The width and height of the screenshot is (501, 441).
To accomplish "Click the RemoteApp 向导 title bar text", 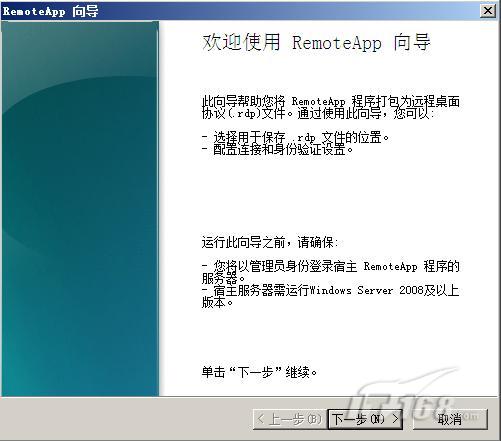I will pyautogui.click(x=51, y=11).
